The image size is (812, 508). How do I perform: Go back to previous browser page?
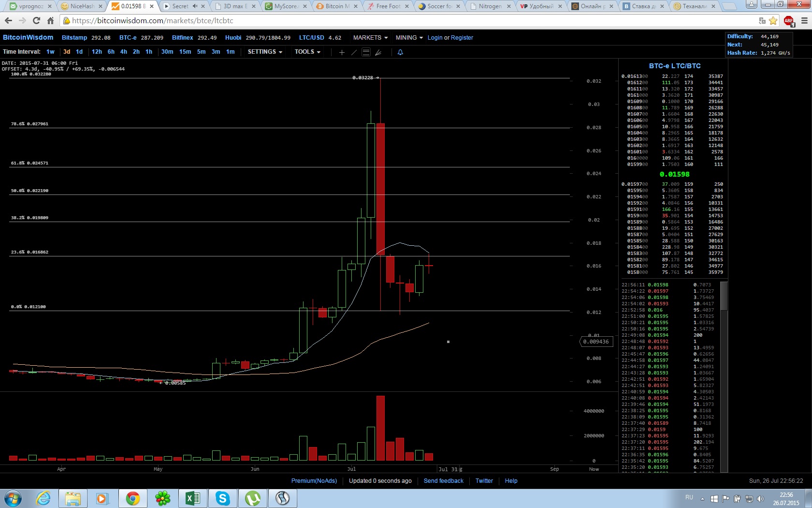pyautogui.click(x=8, y=21)
